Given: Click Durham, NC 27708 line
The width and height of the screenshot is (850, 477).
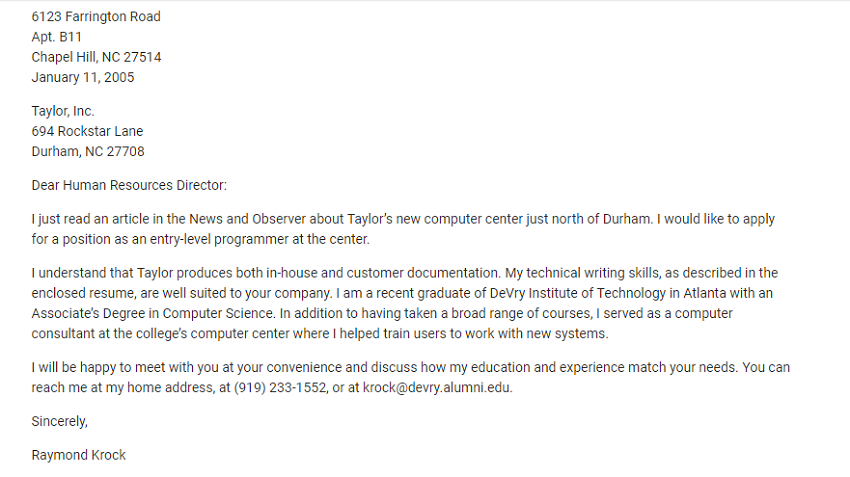Looking at the screenshot, I should [88, 151].
